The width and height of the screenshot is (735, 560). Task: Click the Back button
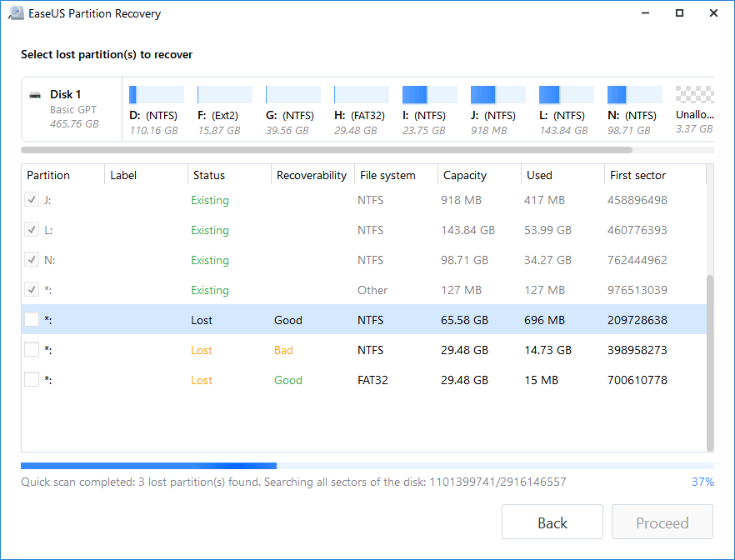point(552,522)
